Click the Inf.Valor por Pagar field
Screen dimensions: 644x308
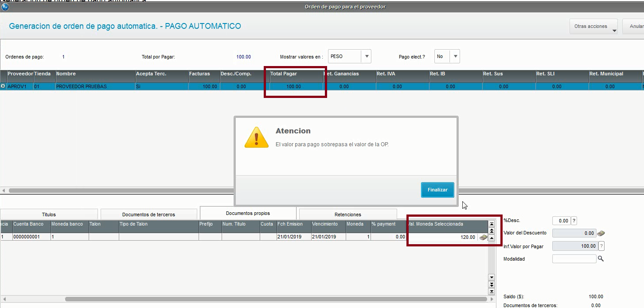tap(574, 246)
